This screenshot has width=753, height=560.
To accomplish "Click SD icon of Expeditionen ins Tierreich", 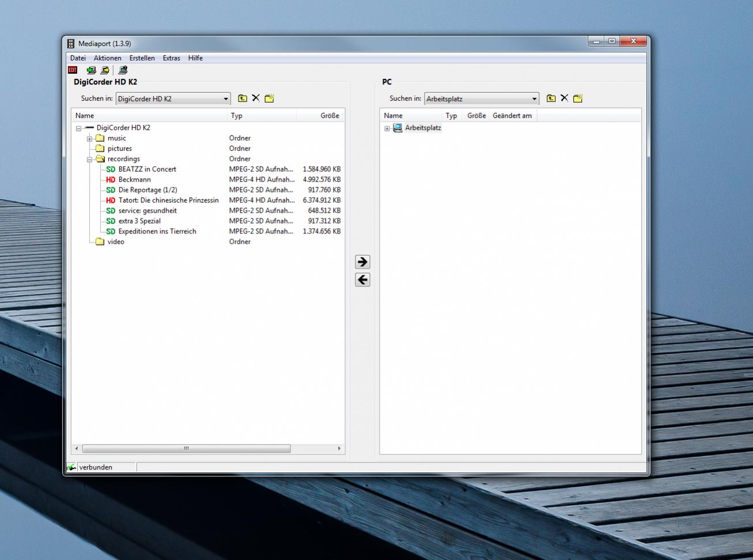I will coord(111,232).
